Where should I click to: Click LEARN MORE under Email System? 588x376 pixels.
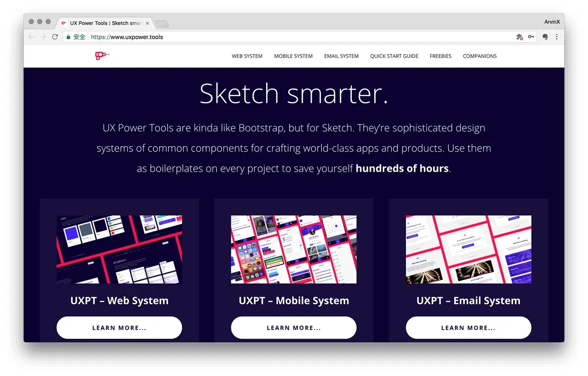pyautogui.click(x=468, y=327)
